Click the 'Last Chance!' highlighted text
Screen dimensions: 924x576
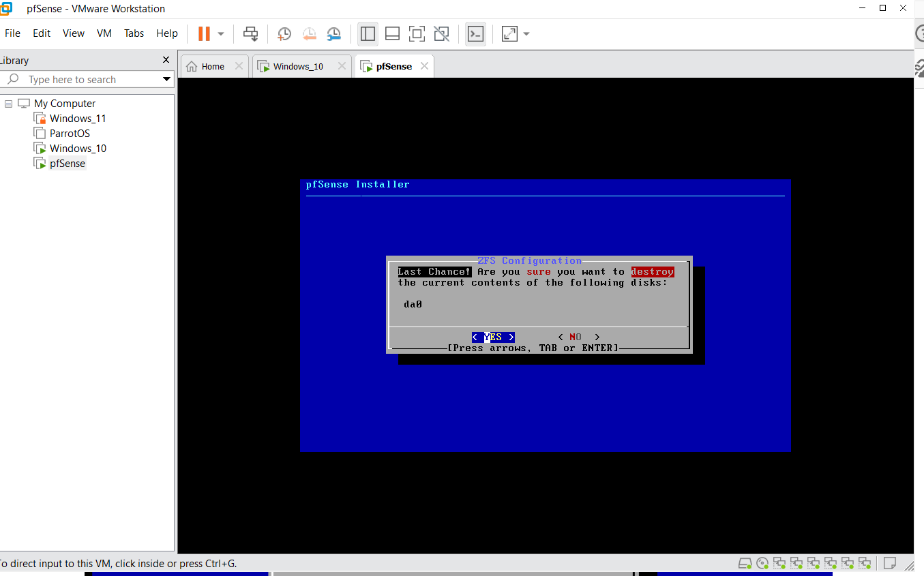434,271
